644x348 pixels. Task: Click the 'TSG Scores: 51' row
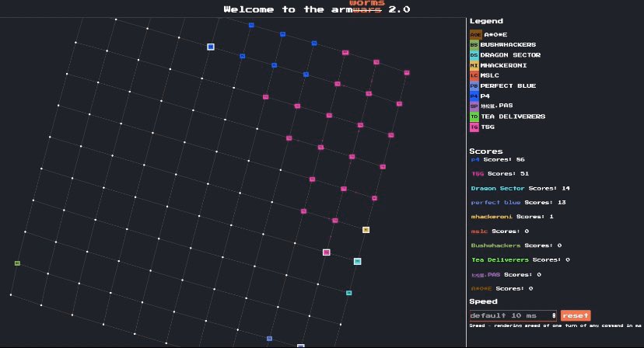(x=500, y=173)
